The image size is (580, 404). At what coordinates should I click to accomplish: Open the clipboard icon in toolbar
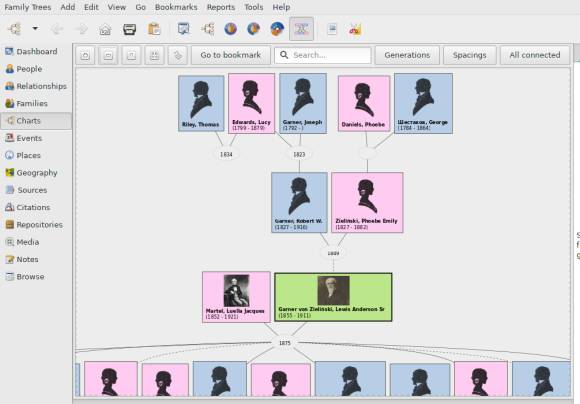coord(154,29)
